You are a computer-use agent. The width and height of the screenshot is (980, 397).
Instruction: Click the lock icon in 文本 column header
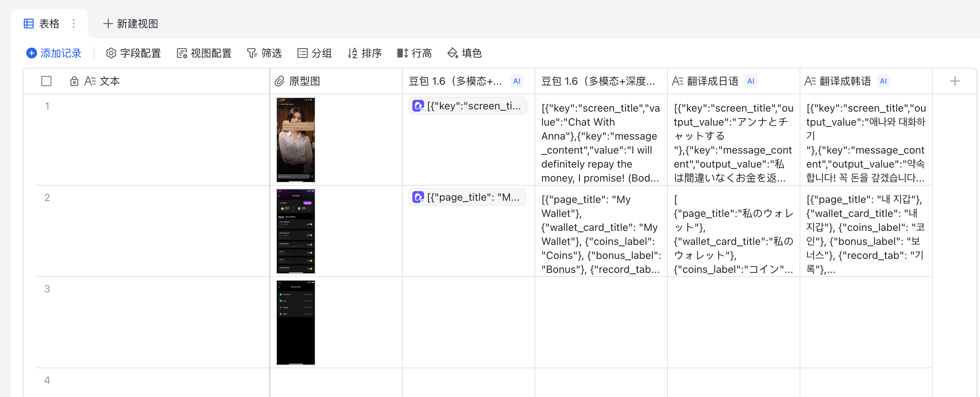[74, 81]
